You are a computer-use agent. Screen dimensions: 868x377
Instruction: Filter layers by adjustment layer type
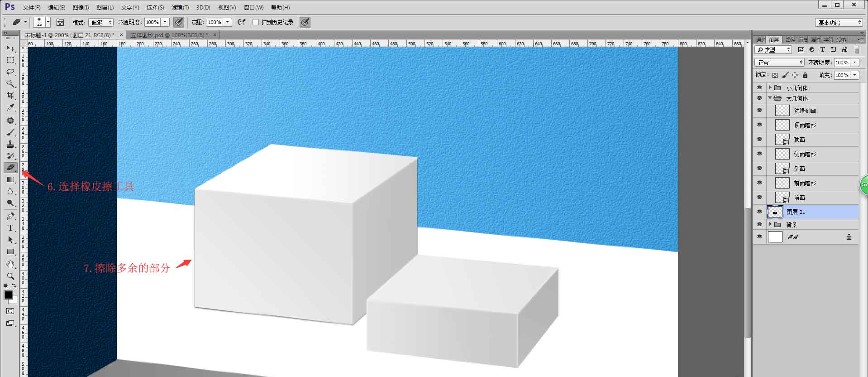click(x=812, y=50)
